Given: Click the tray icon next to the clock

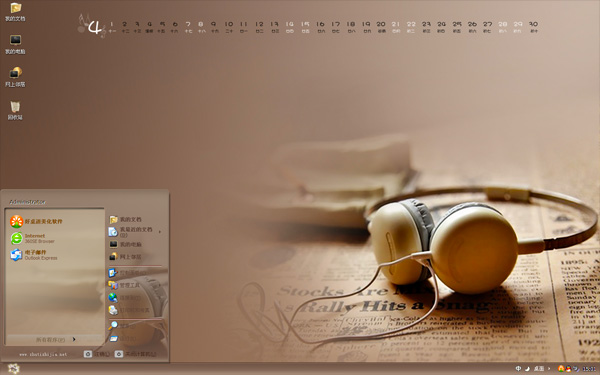Looking at the screenshot, I should click(x=576, y=369).
